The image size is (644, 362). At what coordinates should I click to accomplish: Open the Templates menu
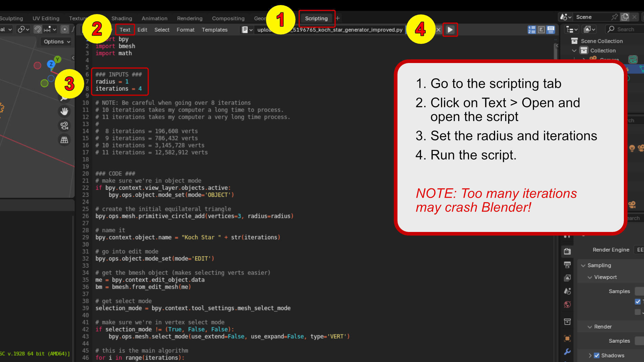[214, 30]
